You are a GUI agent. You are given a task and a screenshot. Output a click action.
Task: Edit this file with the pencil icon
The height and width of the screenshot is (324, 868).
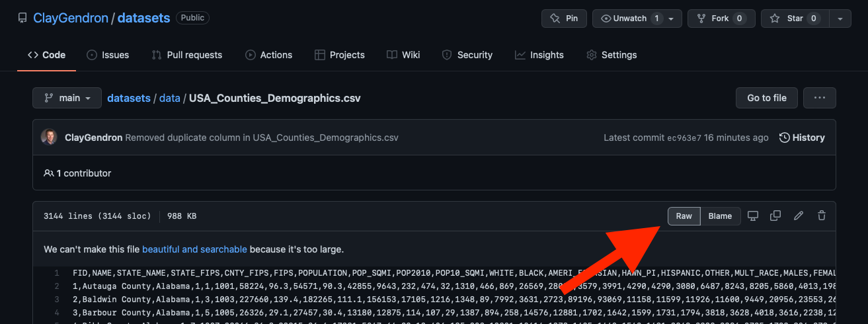click(799, 216)
